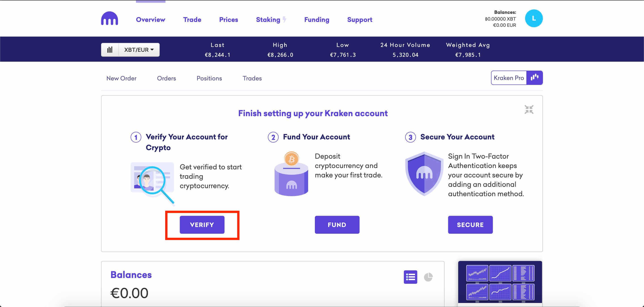Click 'Fund Your Account' heading
644x307 pixels.
click(x=316, y=137)
